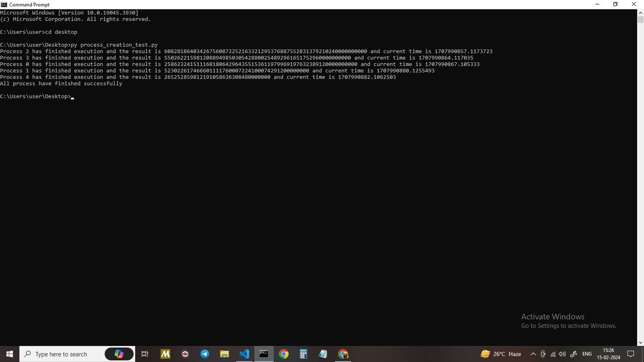
Task: Click the volume speaker tray icon
Action: click(562, 354)
